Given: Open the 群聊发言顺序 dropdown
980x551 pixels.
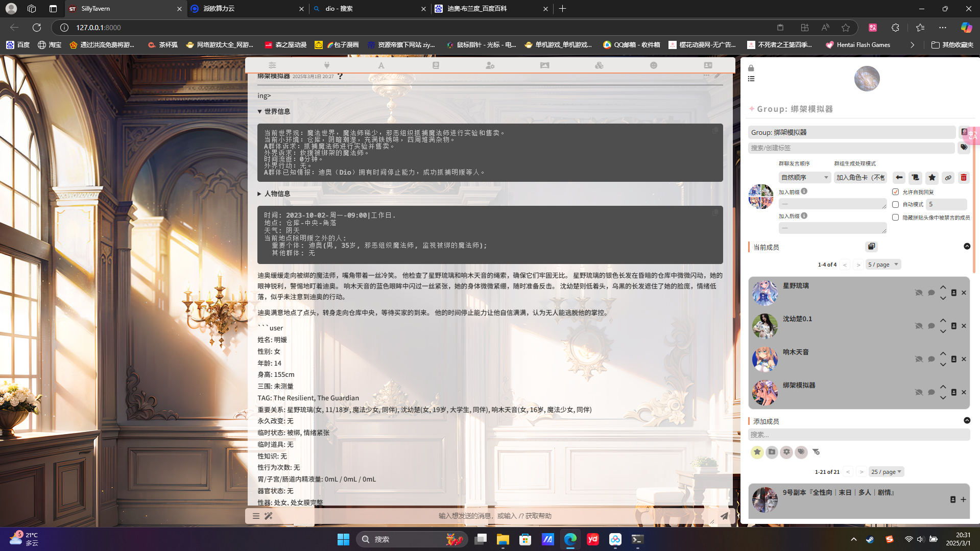Looking at the screenshot, I should (804, 178).
